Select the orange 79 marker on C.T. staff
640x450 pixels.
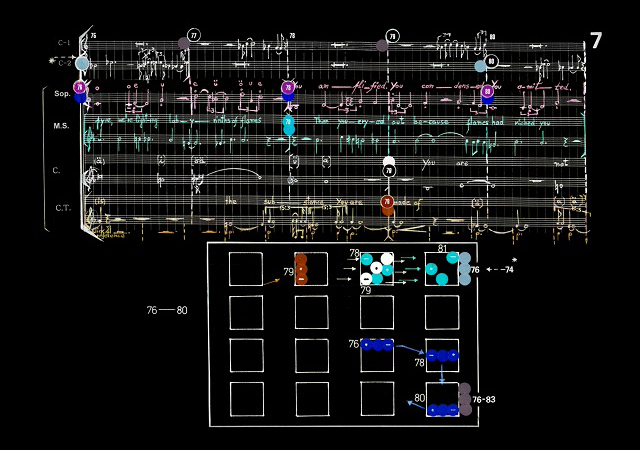[387, 201]
